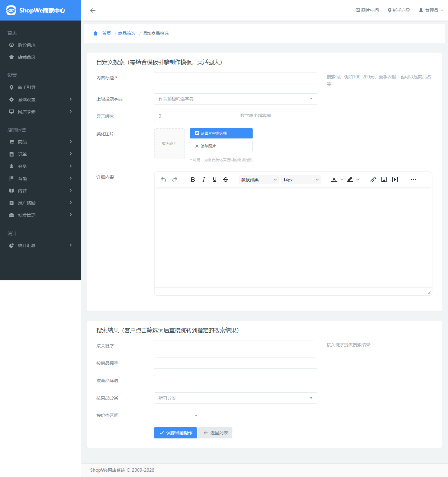Click the editor resize handle

pyautogui.click(x=429, y=292)
